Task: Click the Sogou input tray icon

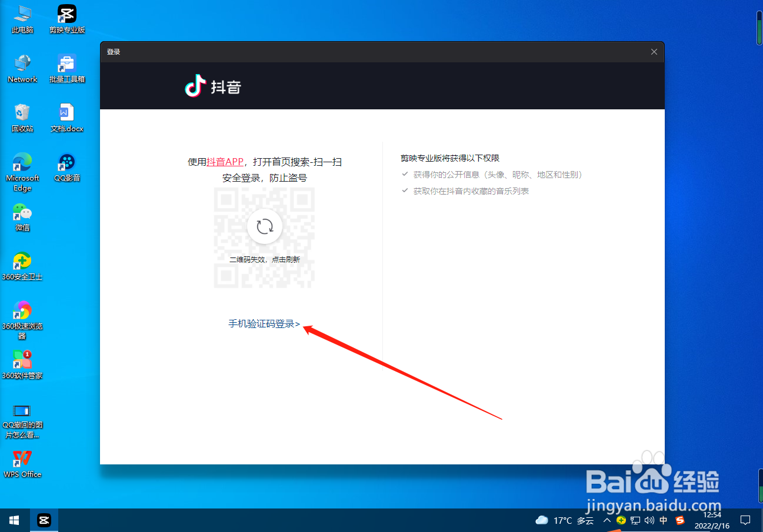Action: (679, 520)
